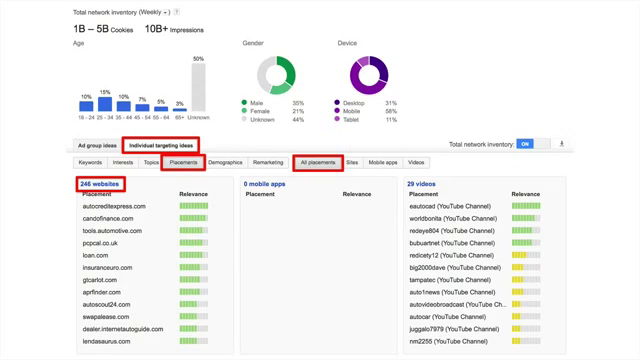Click redicety12 YouTube Channel placement
Screen dimensions: 640x360
[451, 255]
